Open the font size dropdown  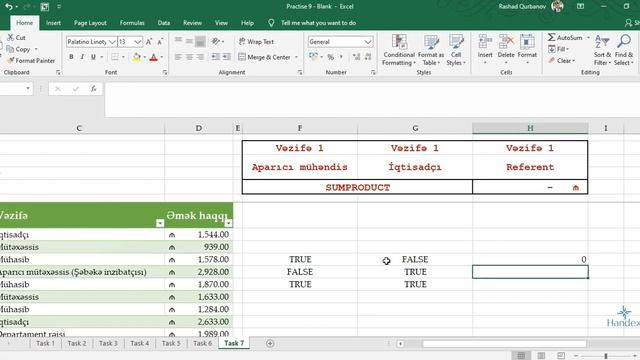[x=138, y=42]
